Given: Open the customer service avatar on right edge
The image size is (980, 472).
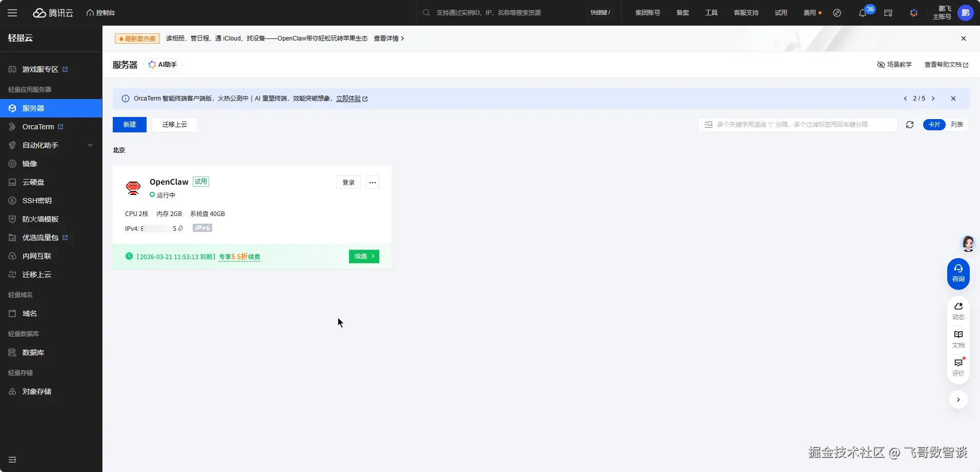Looking at the screenshot, I should pyautogui.click(x=968, y=244).
